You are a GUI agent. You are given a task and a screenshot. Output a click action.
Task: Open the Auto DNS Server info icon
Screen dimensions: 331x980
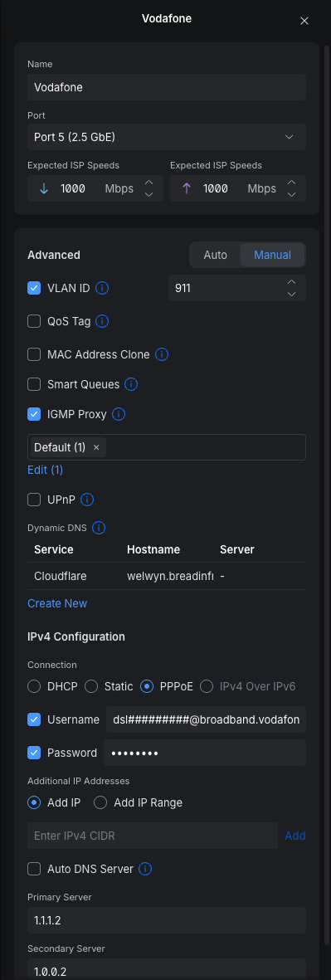coord(145,869)
